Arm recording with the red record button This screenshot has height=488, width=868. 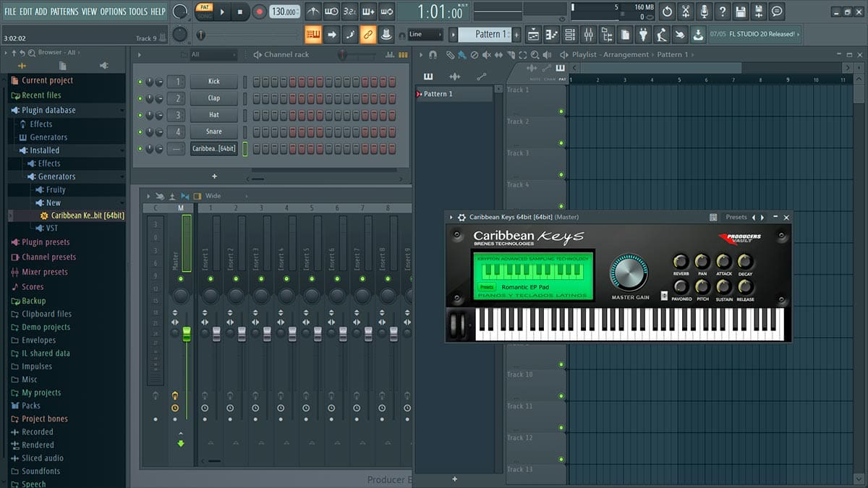pos(260,12)
